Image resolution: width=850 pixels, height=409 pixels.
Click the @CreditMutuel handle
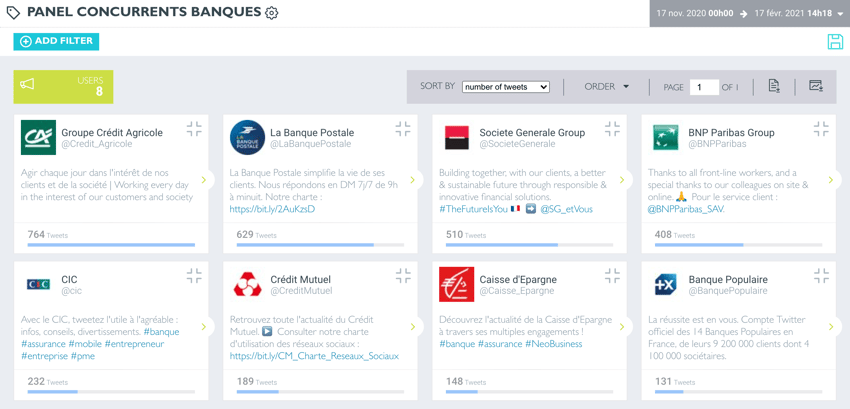tap(301, 291)
